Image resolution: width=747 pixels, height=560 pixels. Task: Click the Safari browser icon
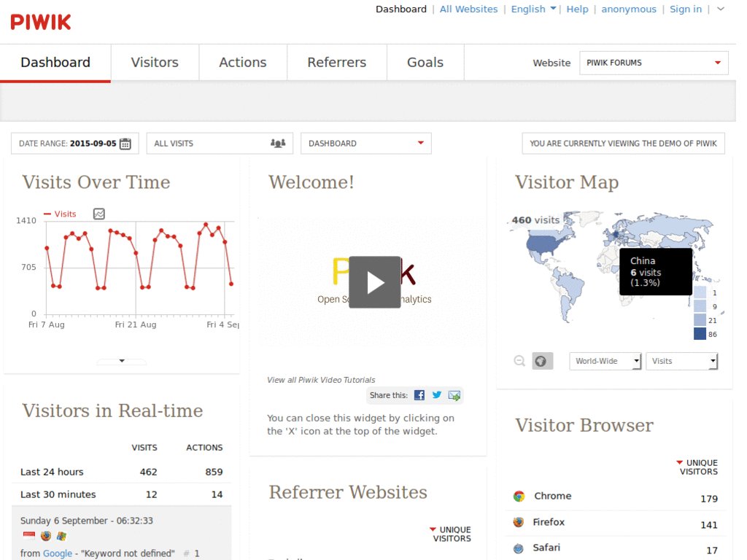pos(519,548)
